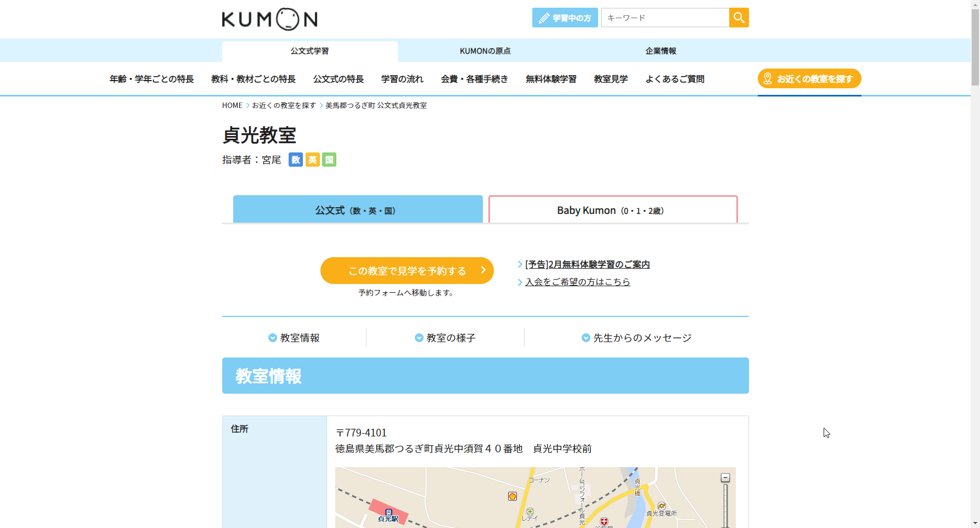Image resolution: width=980 pixels, height=528 pixels.
Task: Open the 学習中の方 button
Action: point(565,18)
